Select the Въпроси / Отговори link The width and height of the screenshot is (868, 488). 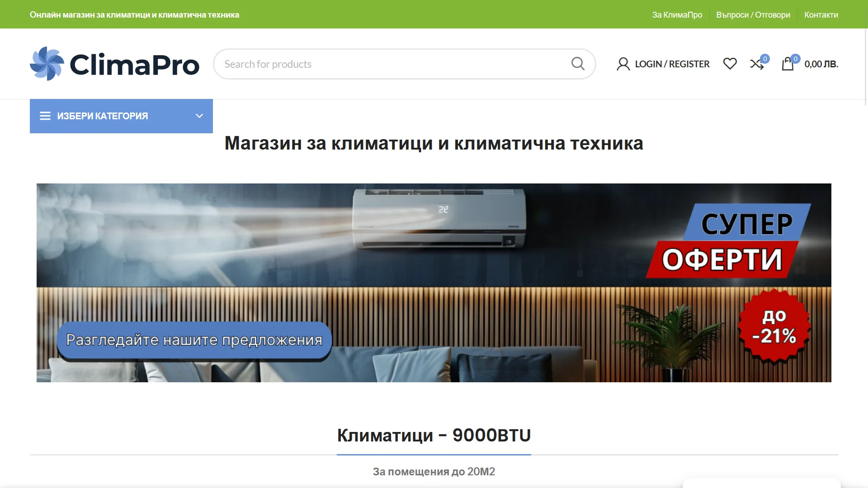[x=753, y=14]
